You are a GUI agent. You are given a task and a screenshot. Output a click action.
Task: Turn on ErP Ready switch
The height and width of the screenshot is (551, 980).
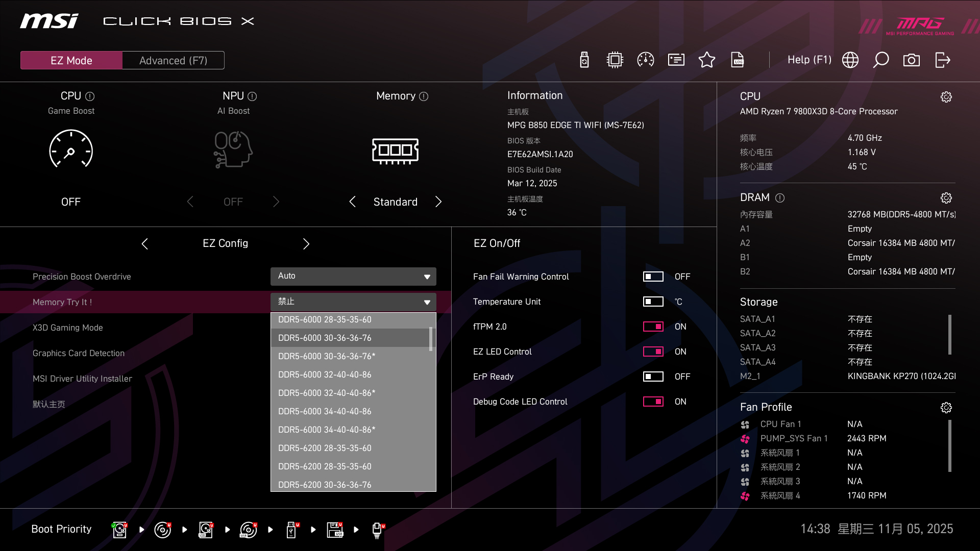653,377
